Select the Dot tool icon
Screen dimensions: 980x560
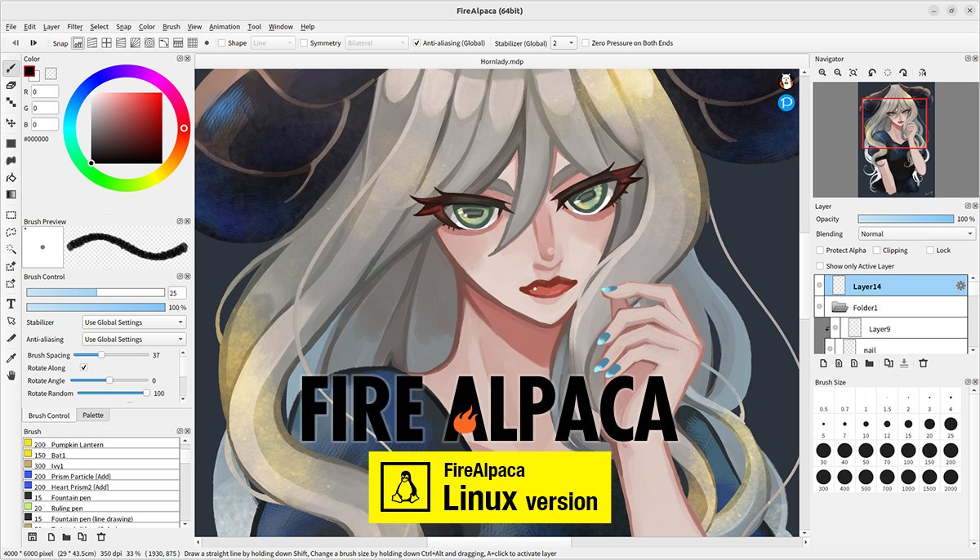click(11, 102)
